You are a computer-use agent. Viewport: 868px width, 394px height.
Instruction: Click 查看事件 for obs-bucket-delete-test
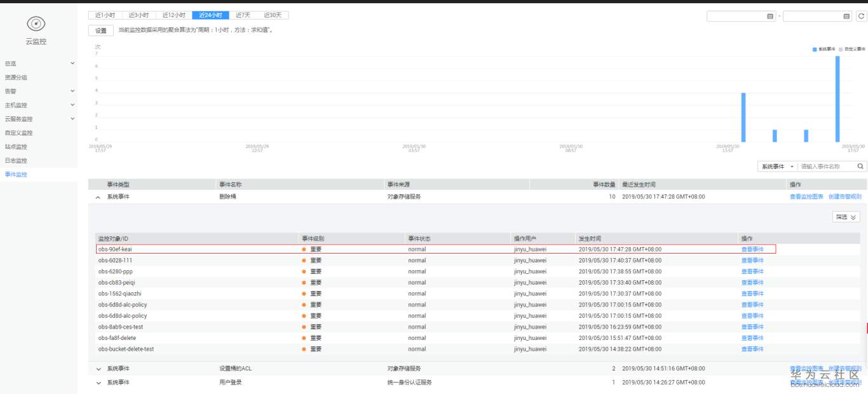click(x=752, y=349)
